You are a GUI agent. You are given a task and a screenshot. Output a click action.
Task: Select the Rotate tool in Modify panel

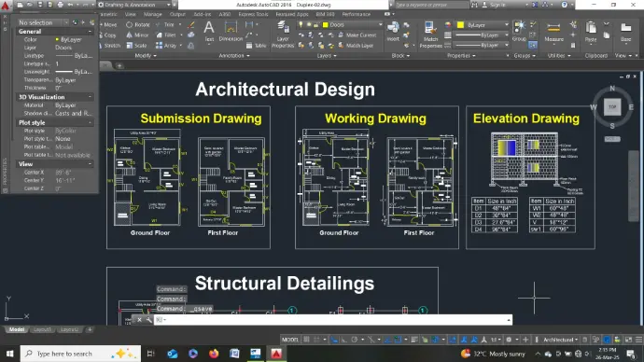click(138, 24)
